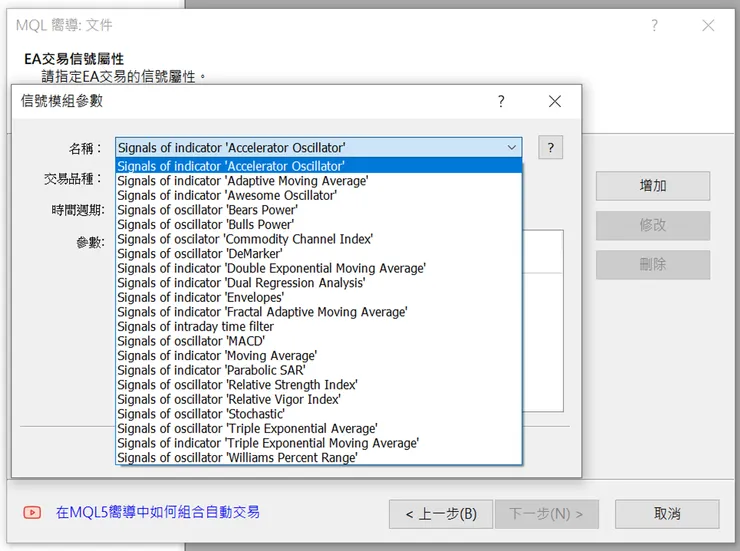The width and height of the screenshot is (740, 551).
Task: Choose oscillator 'Triple Exponential Average' signal
Action: [x=319, y=429]
